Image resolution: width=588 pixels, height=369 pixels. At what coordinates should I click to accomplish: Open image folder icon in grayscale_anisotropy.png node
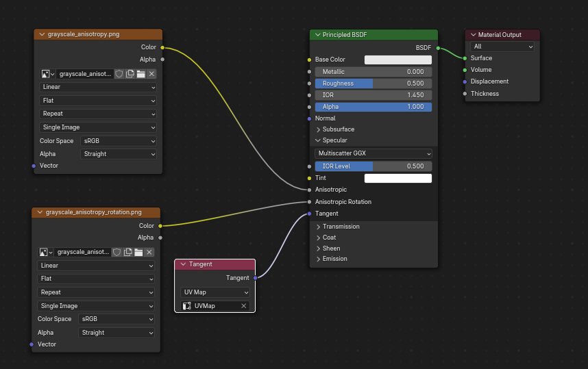[x=140, y=74]
